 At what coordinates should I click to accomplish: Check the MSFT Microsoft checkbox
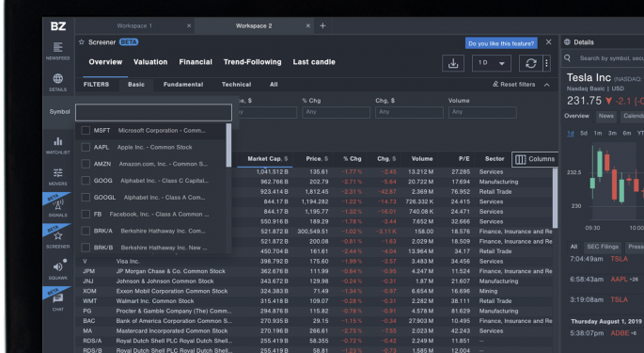pos(86,131)
